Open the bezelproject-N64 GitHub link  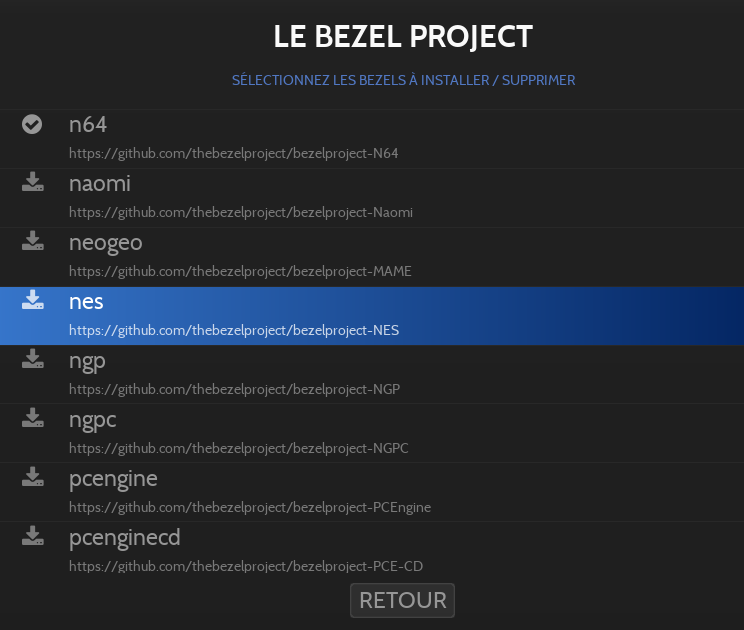tap(233, 154)
